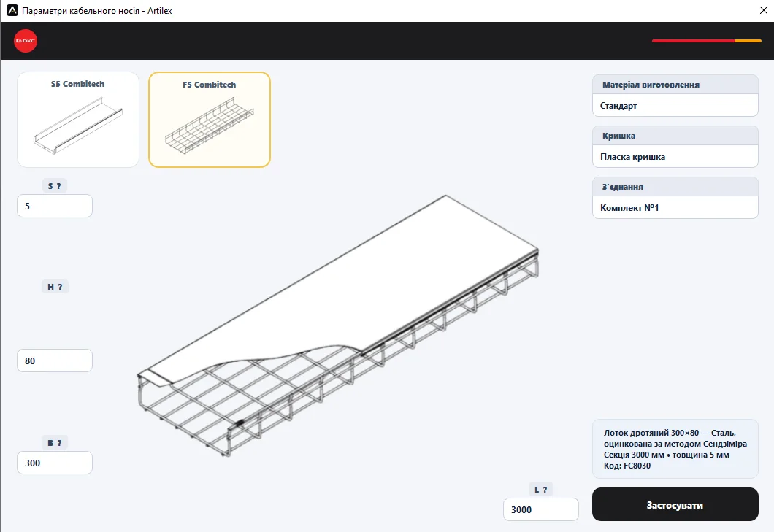Click the H input field with value 80
The width and height of the screenshot is (774, 532).
pos(55,361)
